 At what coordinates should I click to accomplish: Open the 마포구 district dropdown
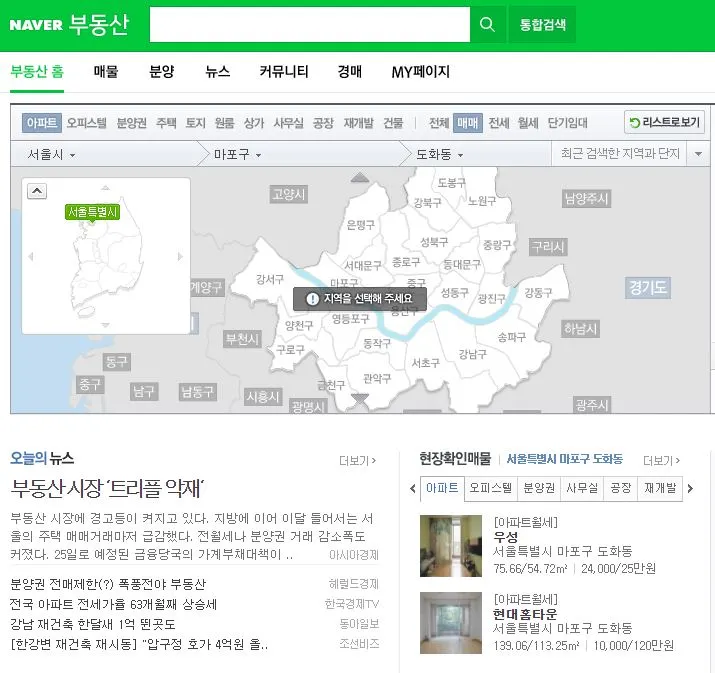[x=238, y=155]
